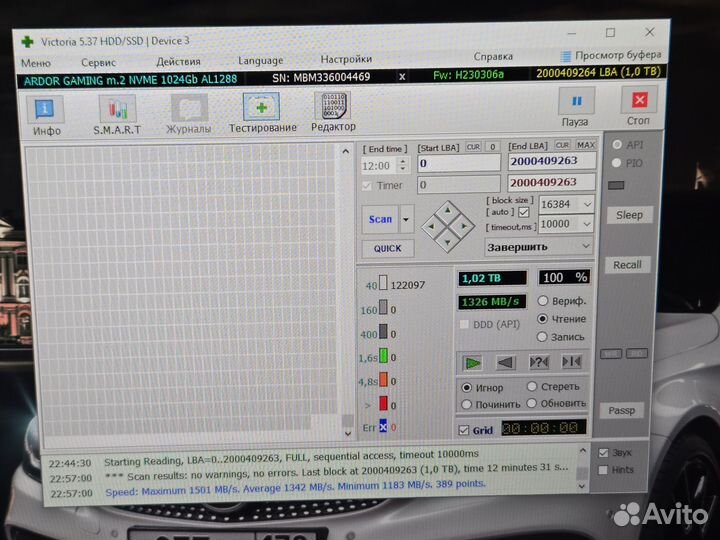Click the Start LBA input field

458,163
